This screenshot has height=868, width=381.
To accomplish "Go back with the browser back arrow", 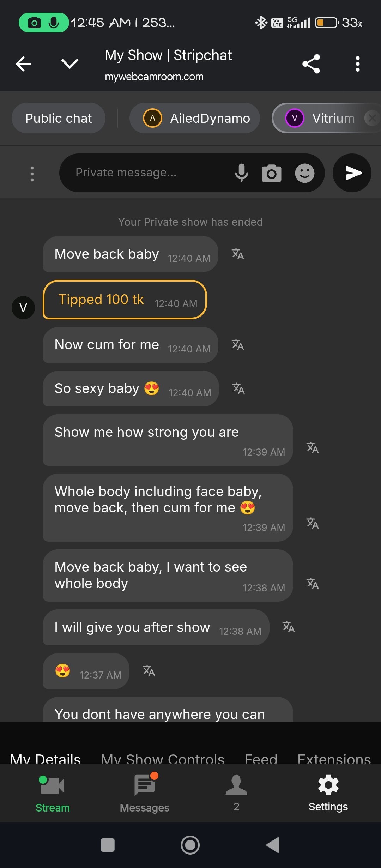I will coord(24,64).
